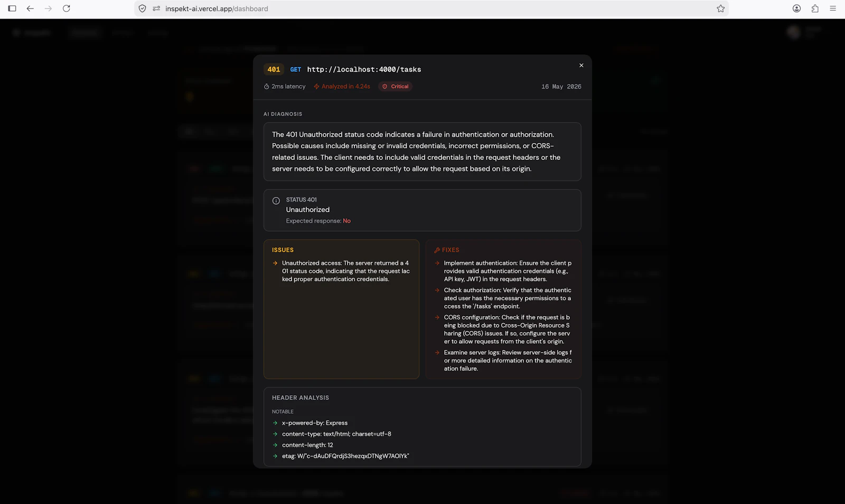Click the GET method label
Viewport: 845px width, 504px height.
click(296, 70)
